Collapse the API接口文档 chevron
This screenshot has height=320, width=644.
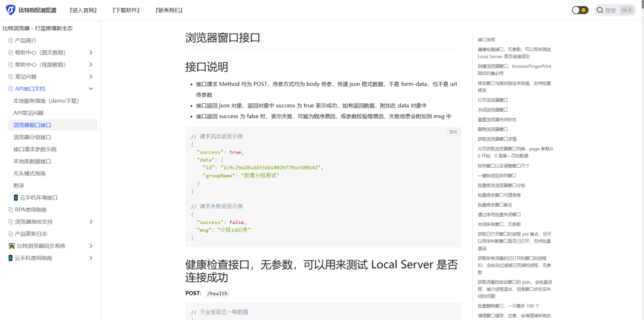pos(91,89)
